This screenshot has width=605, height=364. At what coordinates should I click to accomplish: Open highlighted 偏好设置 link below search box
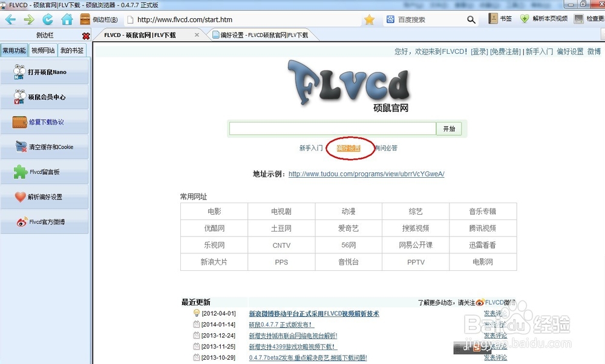(x=348, y=148)
